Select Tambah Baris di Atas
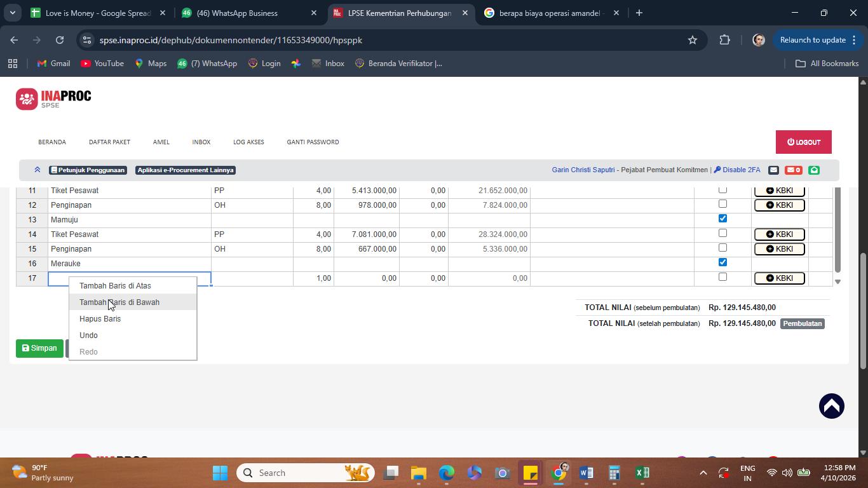 (133, 286)
